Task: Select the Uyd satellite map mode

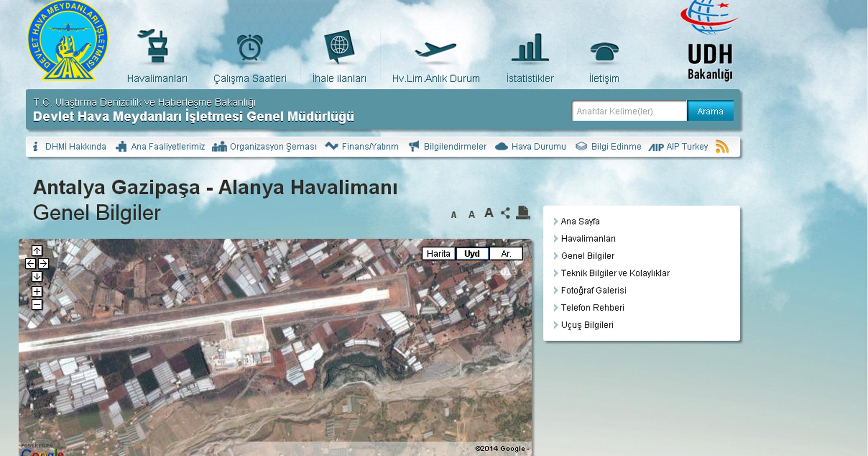Action: 472,254
